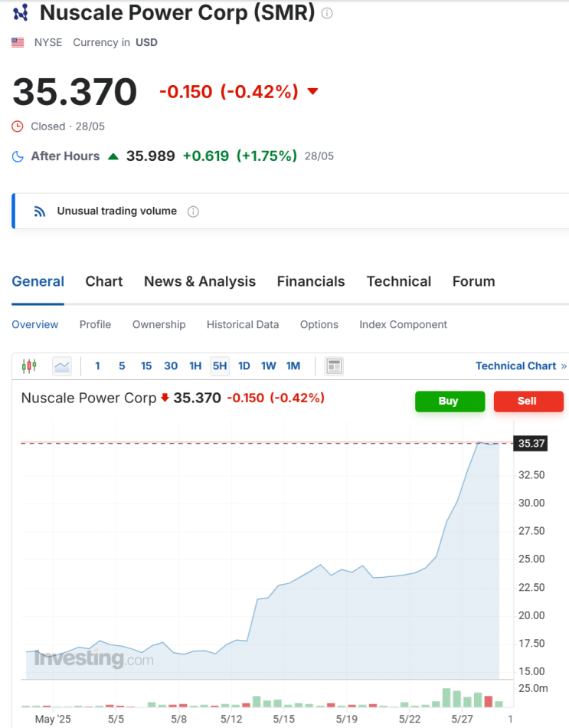Screen dimensions: 569x728
Task: Open the Historical Data sub-tab
Action: pyautogui.click(x=243, y=325)
